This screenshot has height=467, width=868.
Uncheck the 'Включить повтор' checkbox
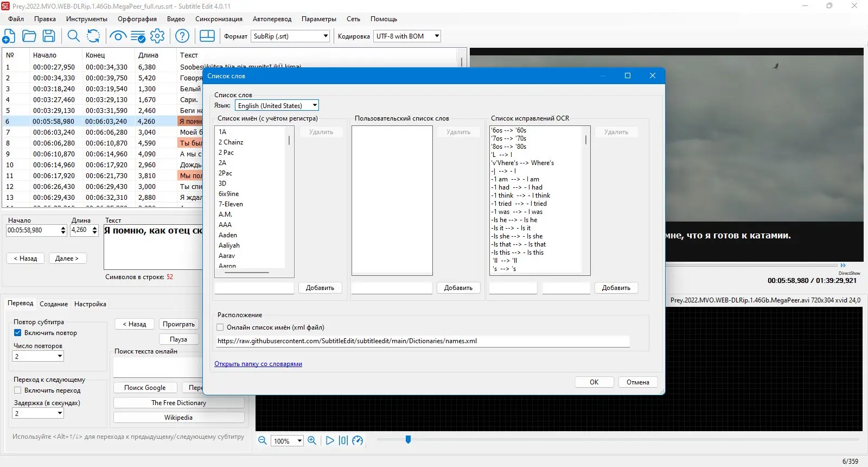[17, 333]
